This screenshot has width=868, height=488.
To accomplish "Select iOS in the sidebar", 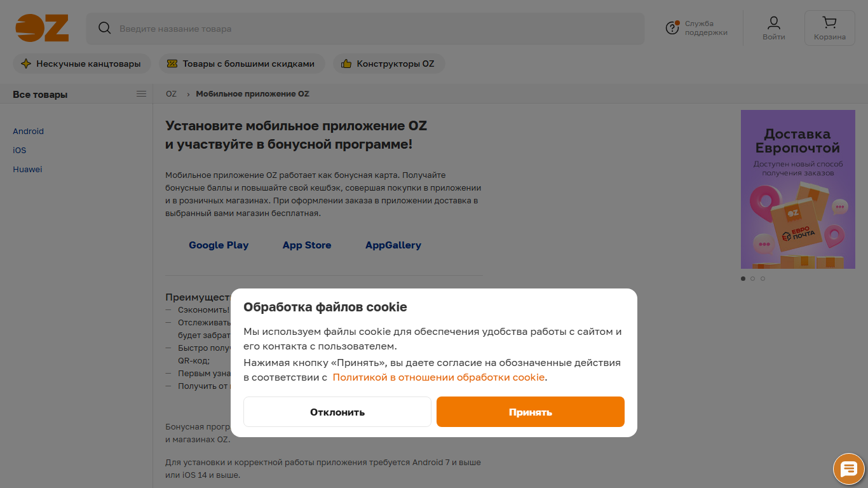I will [20, 150].
